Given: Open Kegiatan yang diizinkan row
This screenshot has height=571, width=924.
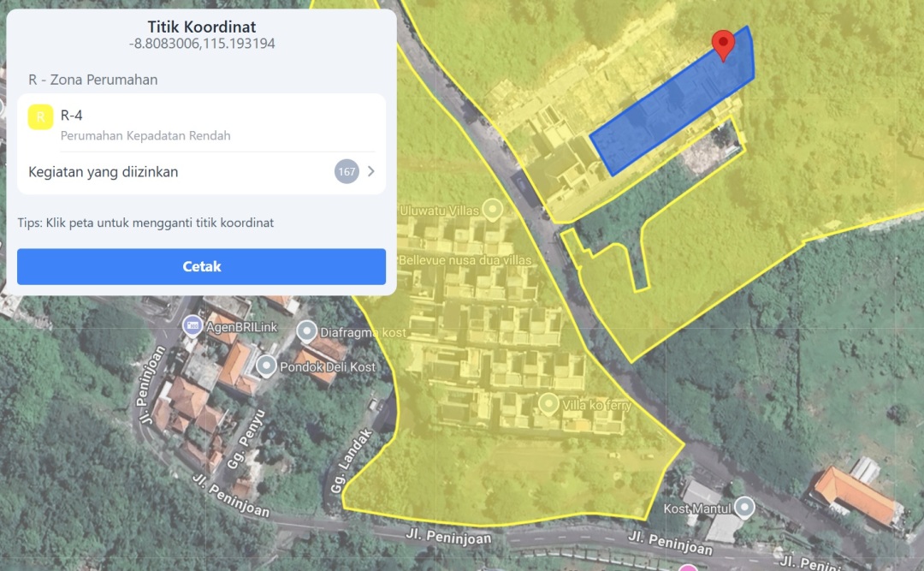Looking at the screenshot, I should (202, 172).
